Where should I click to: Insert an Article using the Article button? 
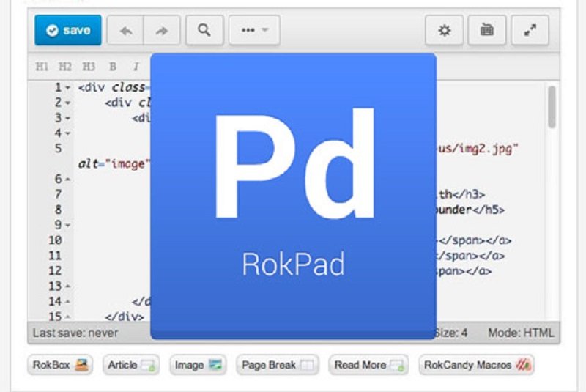click(x=131, y=365)
